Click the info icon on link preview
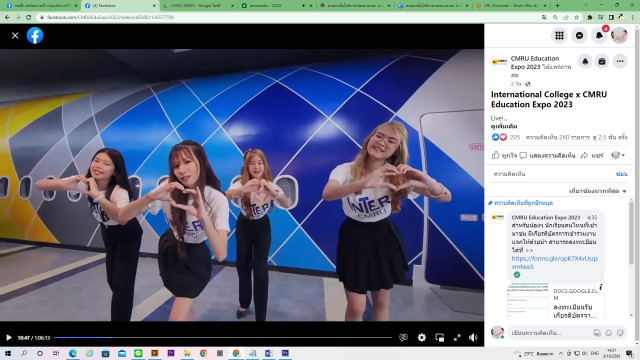The image size is (640, 360). tap(600, 287)
